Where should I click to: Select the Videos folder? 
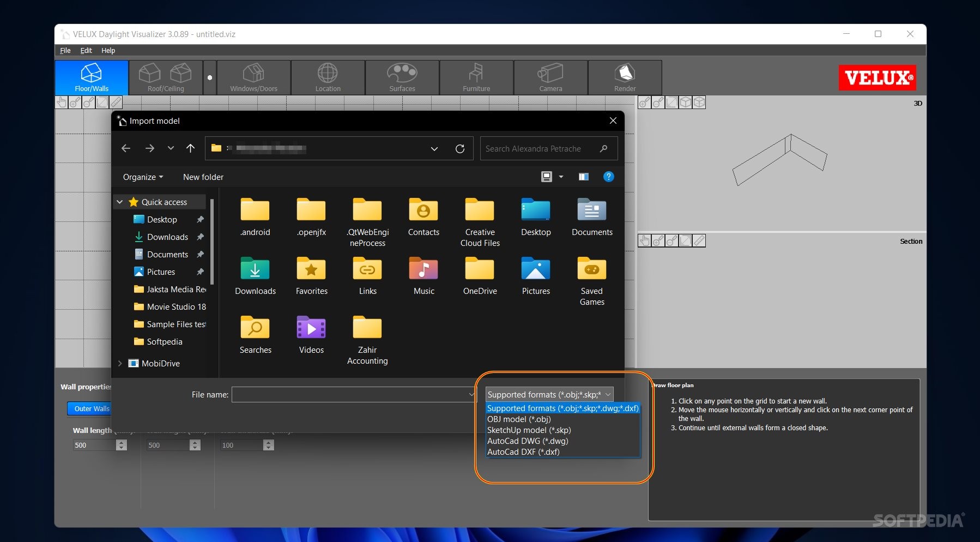311,335
